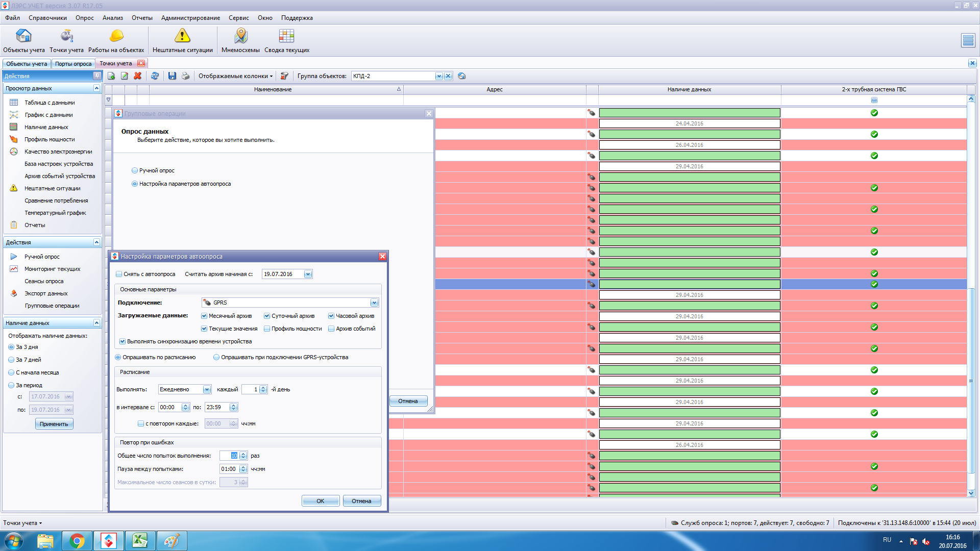Open Справочники menu
This screenshot has height=551, width=980.
[47, 18]
